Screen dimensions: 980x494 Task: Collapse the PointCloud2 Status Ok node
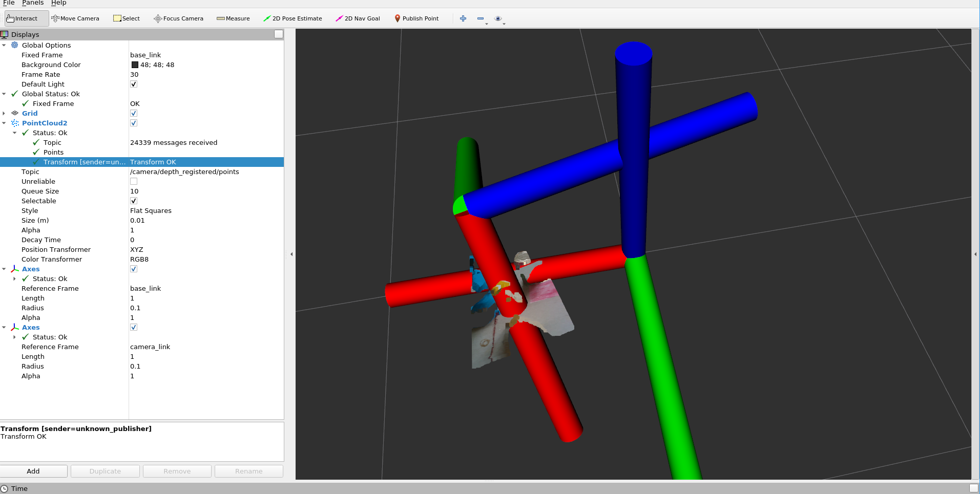15,133
